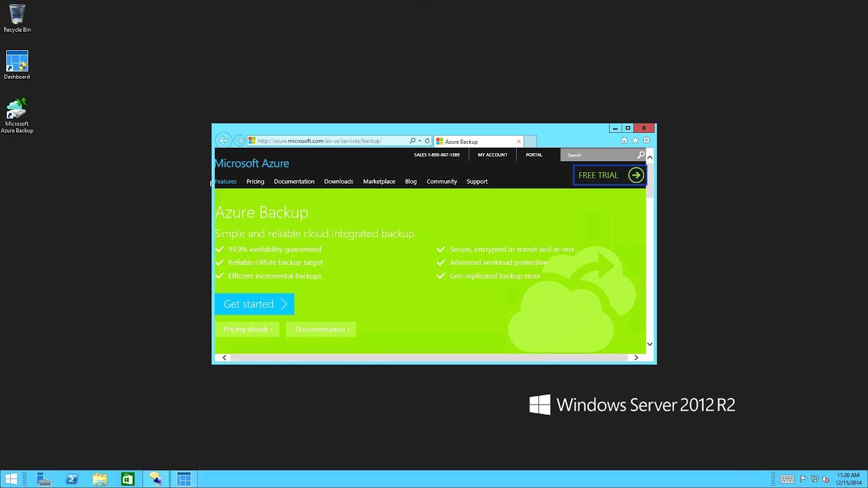Open the MY ACCOUNT link

tap(492, 155)
